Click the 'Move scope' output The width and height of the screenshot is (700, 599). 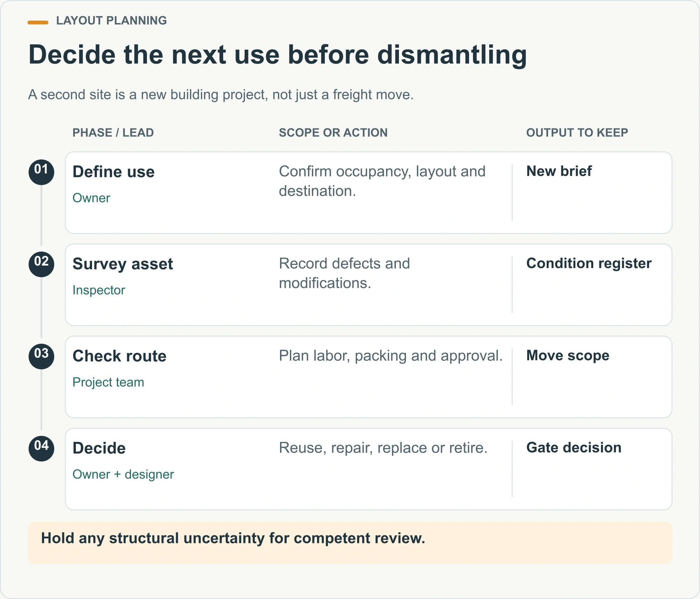point(568,356)
